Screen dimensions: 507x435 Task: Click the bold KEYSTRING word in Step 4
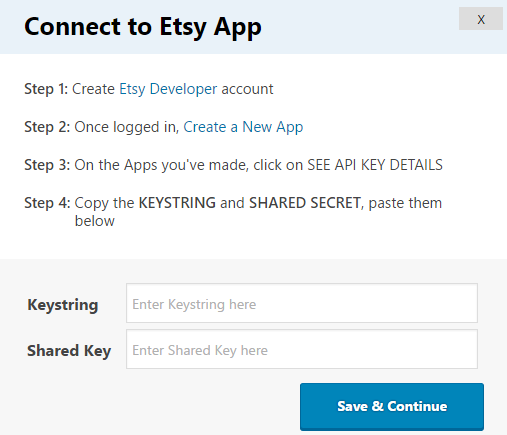[x=177, y=203]
